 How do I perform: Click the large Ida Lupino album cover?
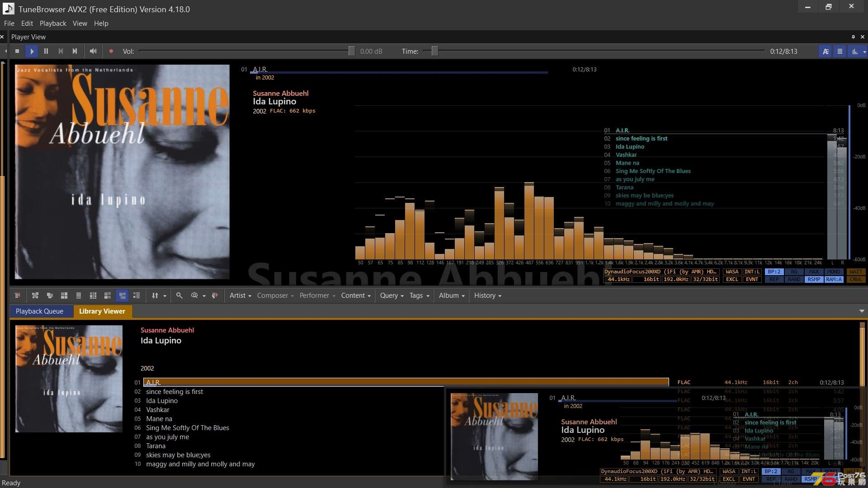click(x=122, y=172)
